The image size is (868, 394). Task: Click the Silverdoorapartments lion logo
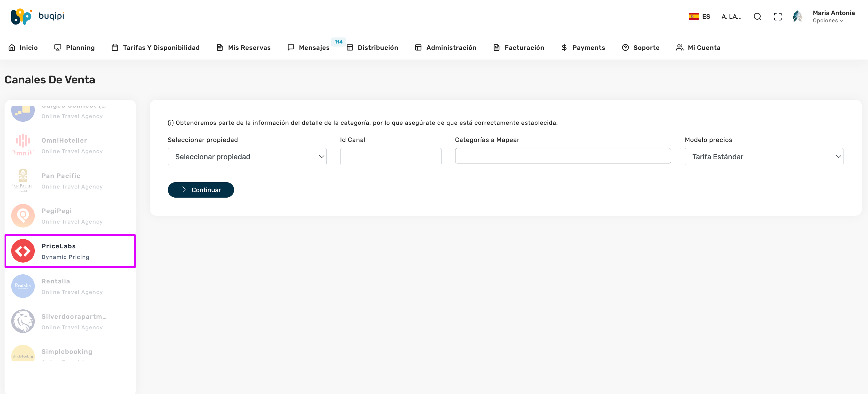click(23, 321)
